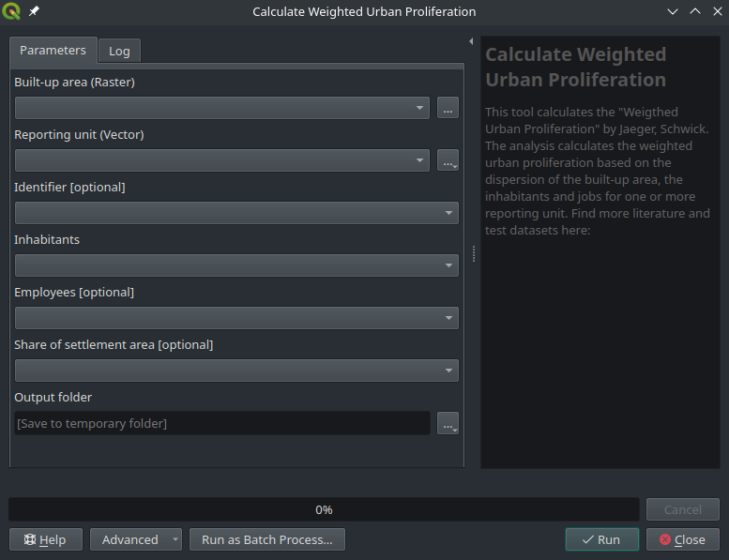This screenshot has height=560, width=729.
Task: Open Reporting unit vector browse options
Action: tap(448, 160)
